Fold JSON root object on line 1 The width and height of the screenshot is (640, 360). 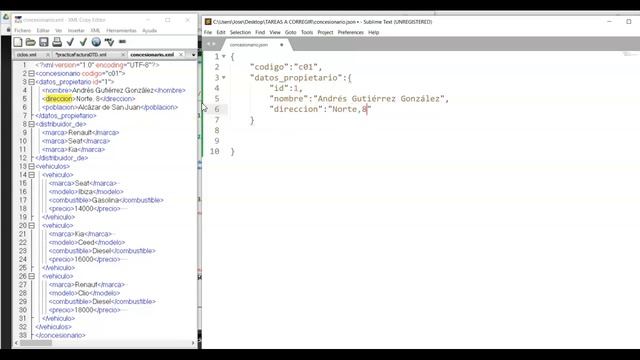pyautogui.click(x=224, y=56)
